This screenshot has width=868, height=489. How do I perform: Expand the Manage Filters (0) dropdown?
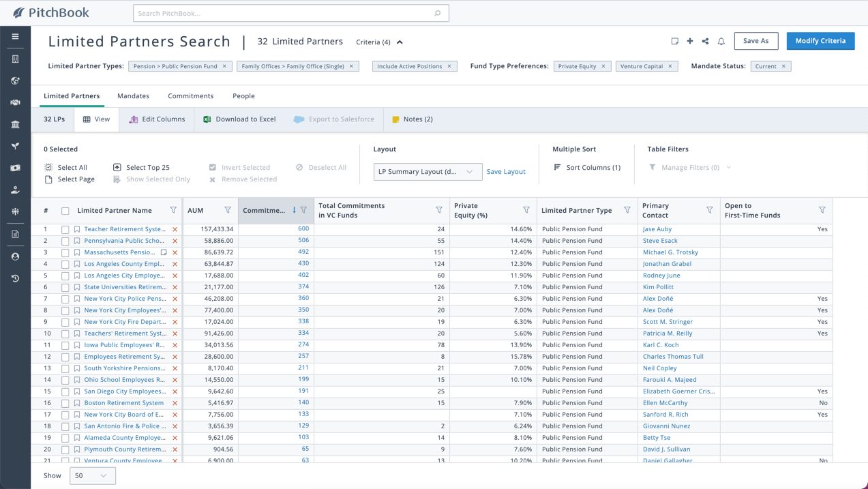tap(728, 168)
